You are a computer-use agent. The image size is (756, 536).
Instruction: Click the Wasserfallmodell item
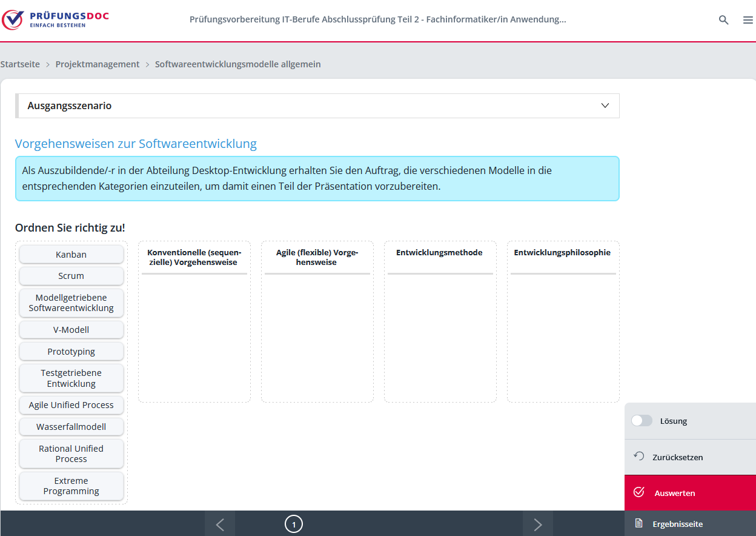pyautogui.click(x=71, y=427)
